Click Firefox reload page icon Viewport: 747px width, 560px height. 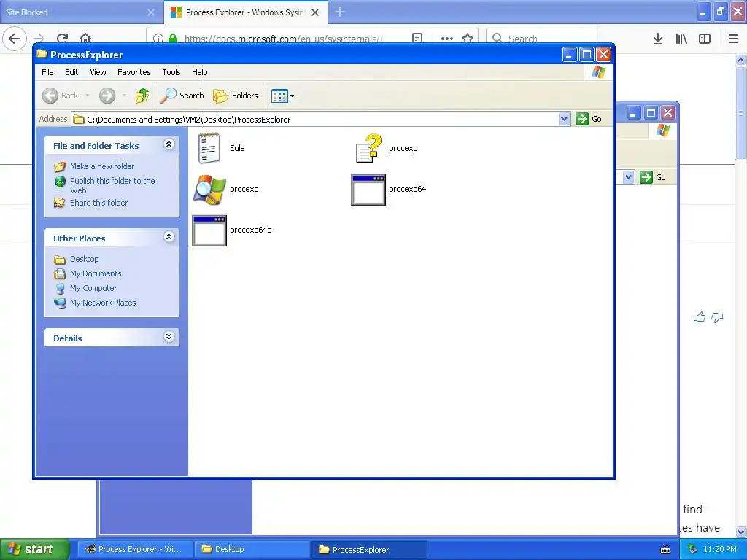62,38
